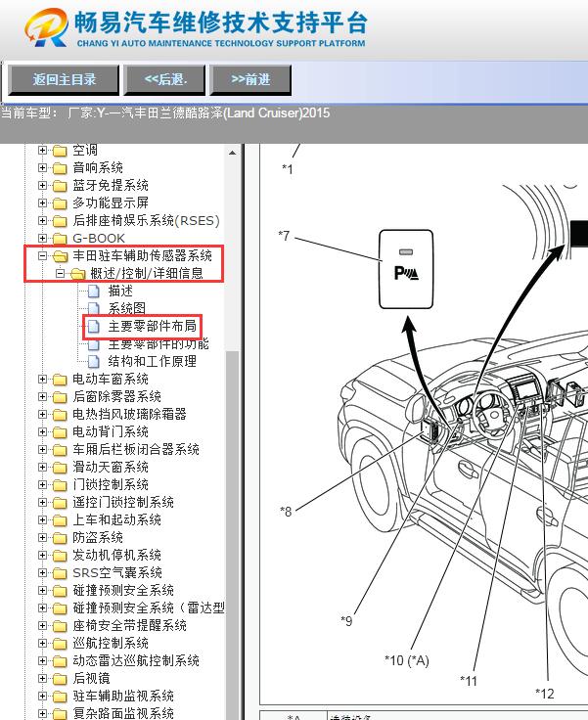The width and height of the screenshot is (588, 720).
Task: Open the 系统图 document page icon
Action: [x=94, y=308]
